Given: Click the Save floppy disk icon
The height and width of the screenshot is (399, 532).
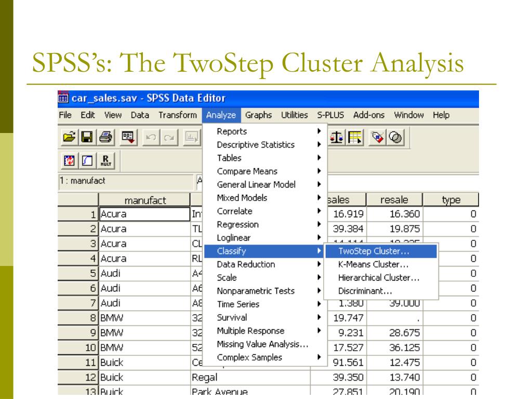Looking at the screenshot, I should pos(87,137).
